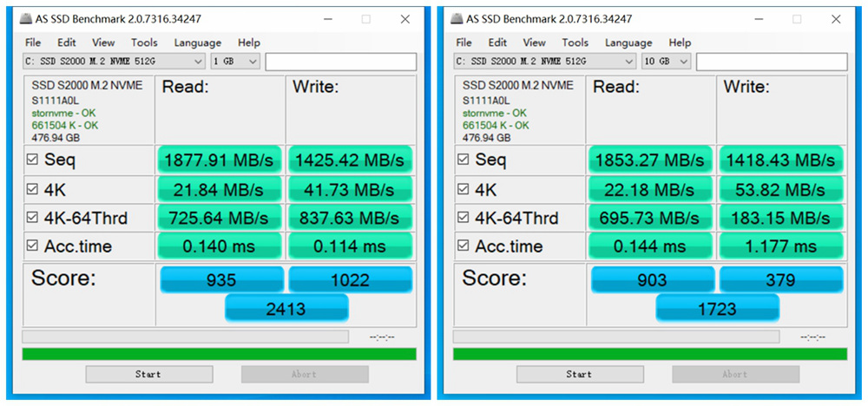868x406 pixels.
Task: Open Language menu in right window
Action: pos(628,43)
